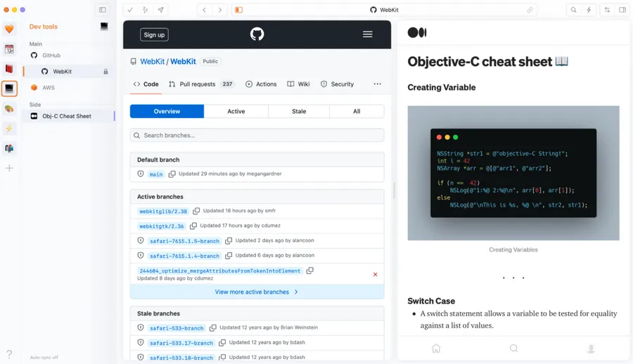Screen dimensions: 633x364
Task: Copy the webkitglib/2.38 branch name
Action: pos(196,211)
